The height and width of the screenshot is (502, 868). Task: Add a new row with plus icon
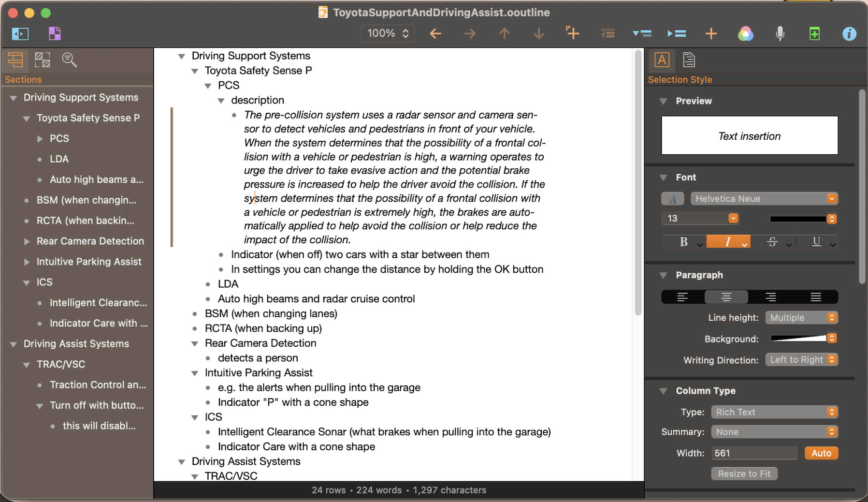[x=711, y=33]
